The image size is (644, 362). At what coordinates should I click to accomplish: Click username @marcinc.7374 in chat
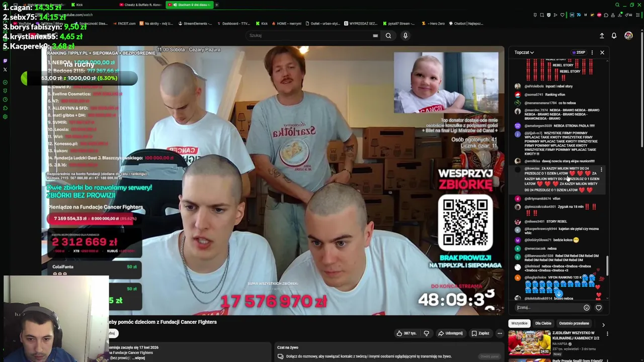pos(536,111)
